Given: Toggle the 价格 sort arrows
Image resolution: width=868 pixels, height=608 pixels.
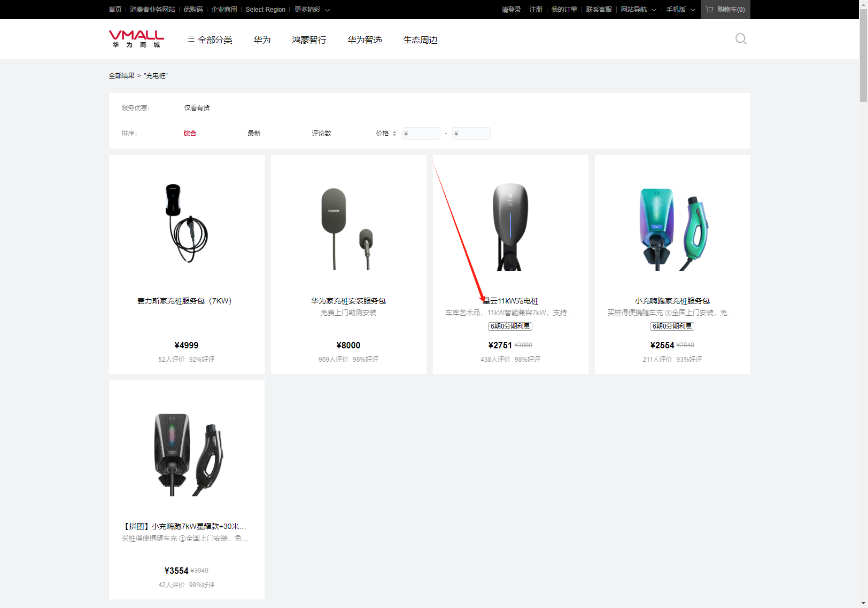Looking at the screenshot, I should click(x=394, y=134).
